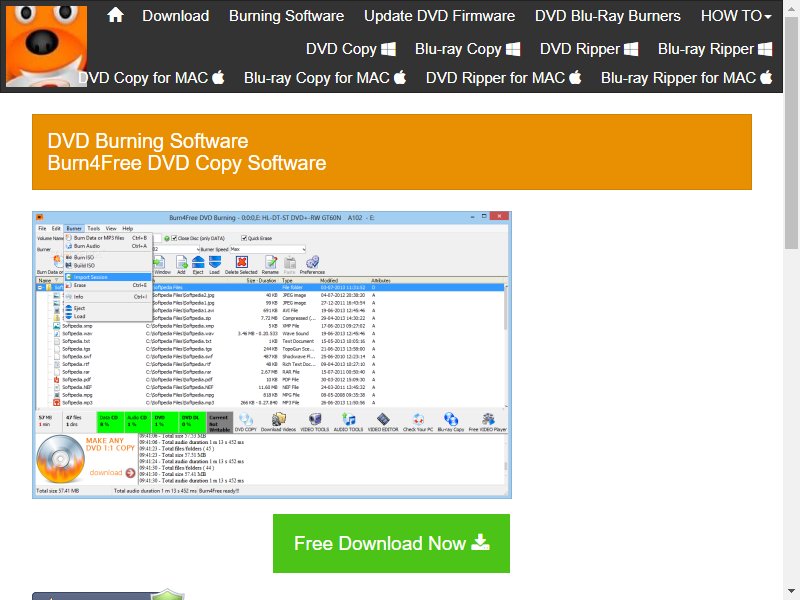The image size is (800, 600).
Task: Click Download Videos icon in Burn4Free screenshot
Action: [279, 422]
